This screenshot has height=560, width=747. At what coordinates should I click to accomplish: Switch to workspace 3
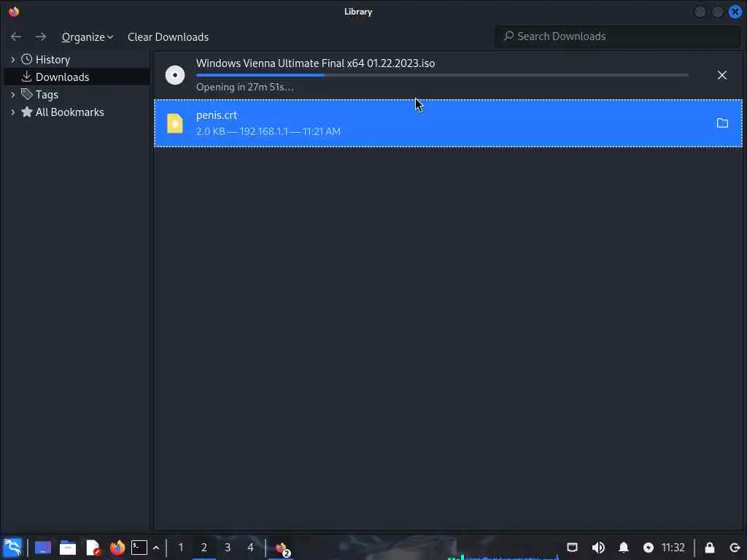228,548
